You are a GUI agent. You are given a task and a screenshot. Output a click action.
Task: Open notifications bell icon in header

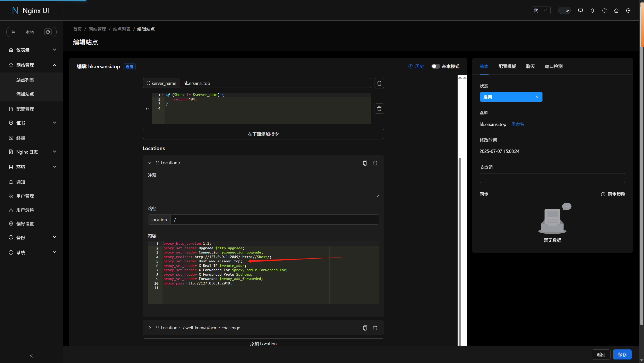[592, 10]
